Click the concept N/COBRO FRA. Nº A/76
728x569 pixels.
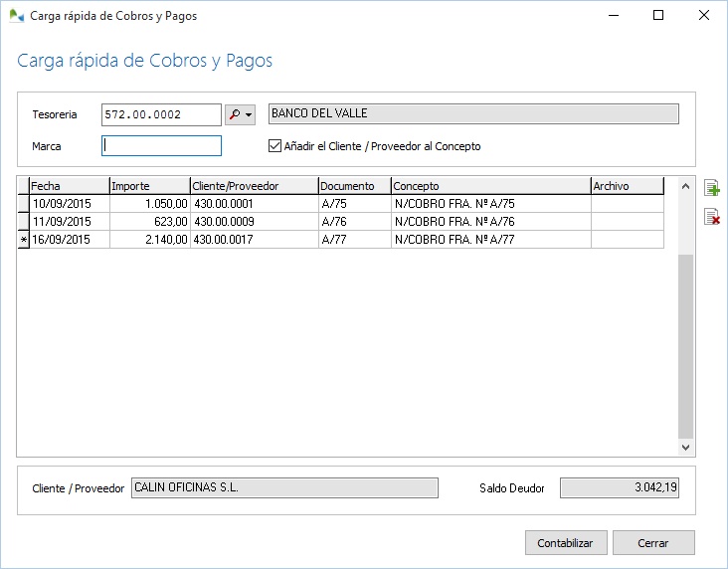click(489, 222)
